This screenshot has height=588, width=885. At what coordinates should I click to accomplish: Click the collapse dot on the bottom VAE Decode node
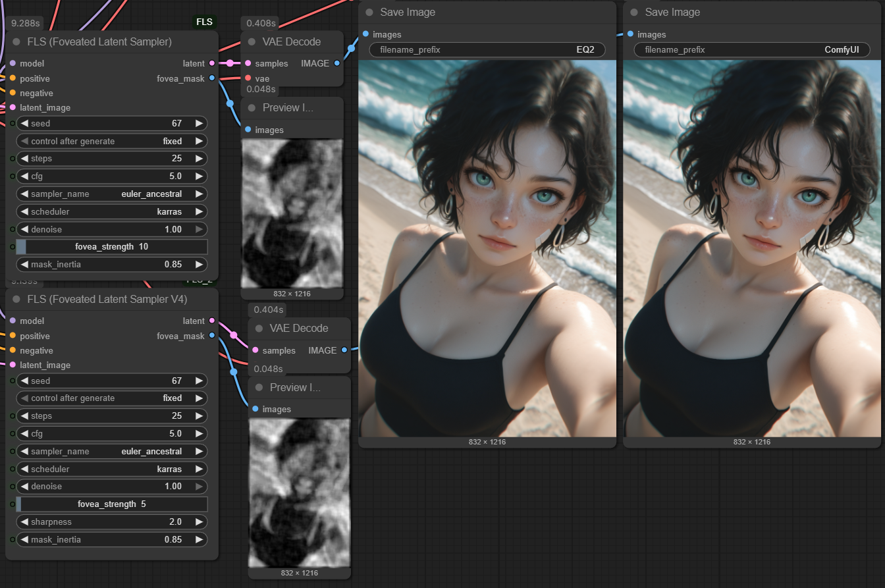coord(259,329)
